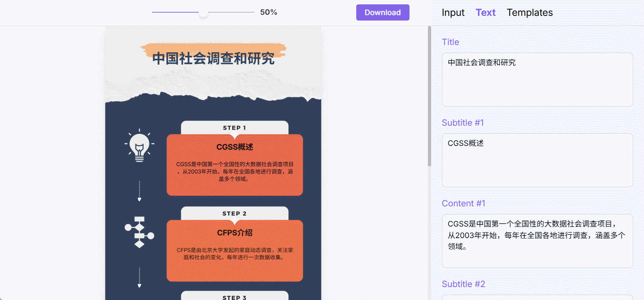The width and height of the screenshot is (644, 300).
Task: Edit the Content #1 text field
Action: click(537, 241)
